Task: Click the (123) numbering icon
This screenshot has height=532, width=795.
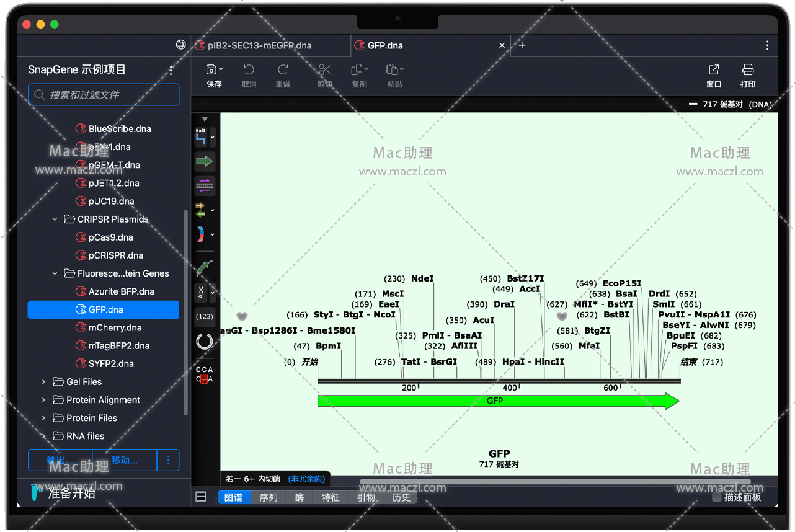Action: [x=204, y=316]
